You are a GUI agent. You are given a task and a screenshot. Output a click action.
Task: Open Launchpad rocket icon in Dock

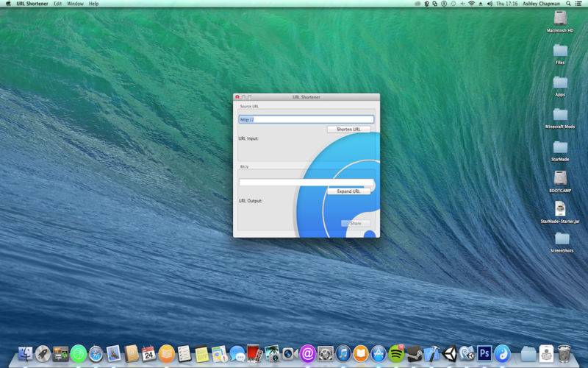43,354
